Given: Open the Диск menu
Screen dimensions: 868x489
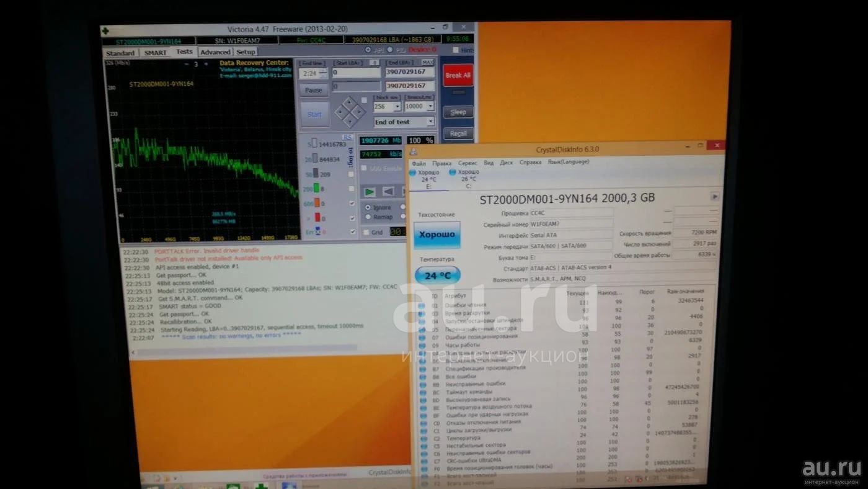Looking at the screenshot, I should click(x=507, y=163).
